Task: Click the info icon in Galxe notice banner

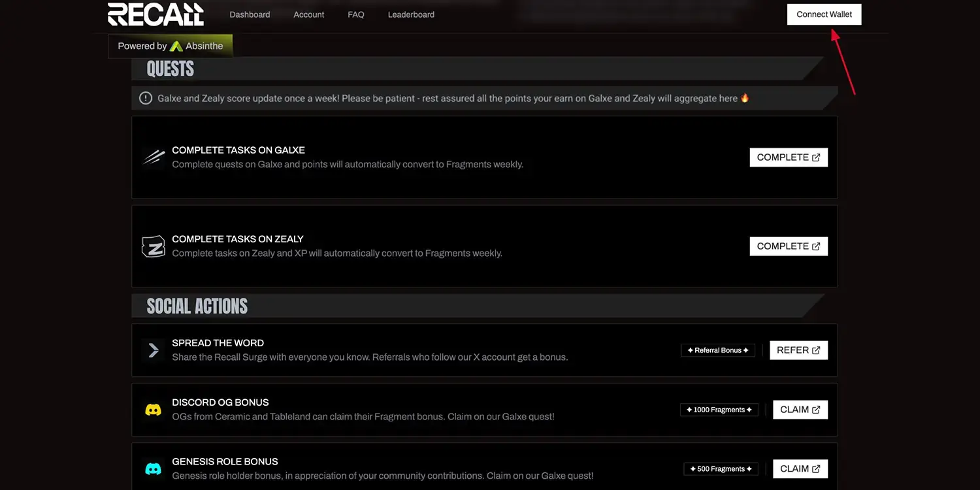Action: coord(146,98)
